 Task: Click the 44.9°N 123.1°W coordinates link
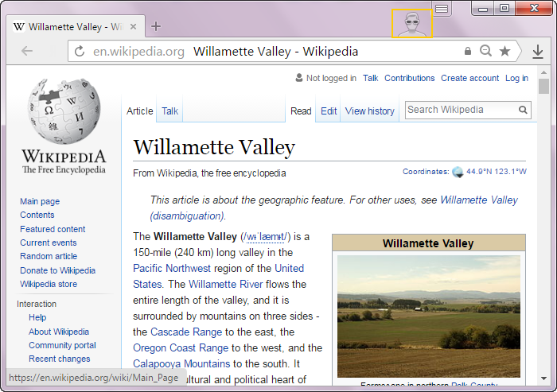click(x=497, y=172)
